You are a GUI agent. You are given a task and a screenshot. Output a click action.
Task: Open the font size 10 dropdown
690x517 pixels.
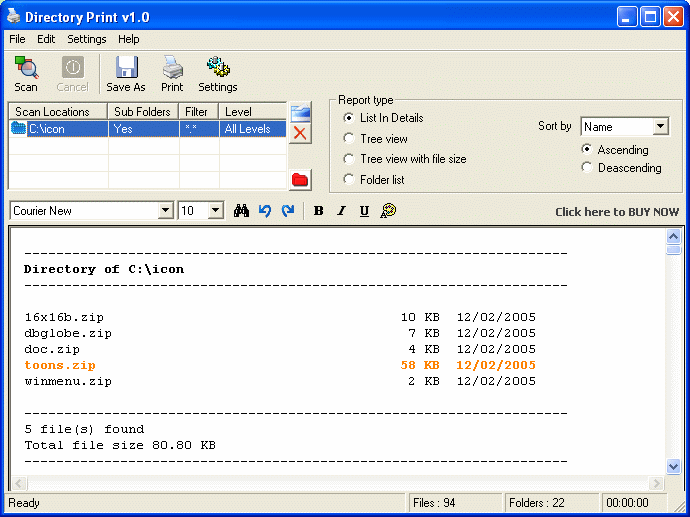215,211
